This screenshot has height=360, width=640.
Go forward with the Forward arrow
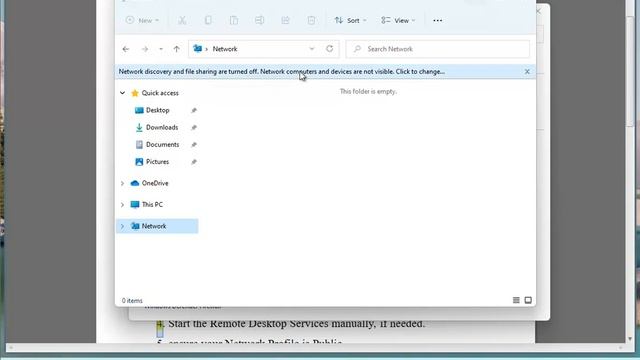point(144,49)
